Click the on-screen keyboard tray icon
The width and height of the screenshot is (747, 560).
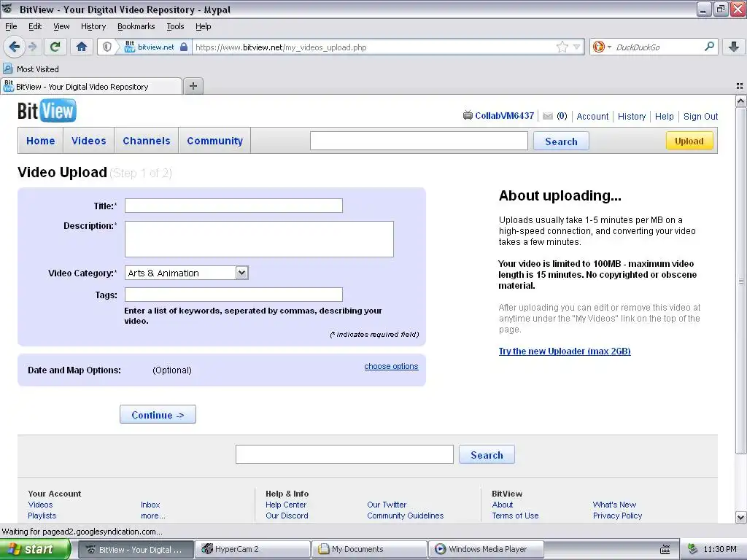[665, 550]
